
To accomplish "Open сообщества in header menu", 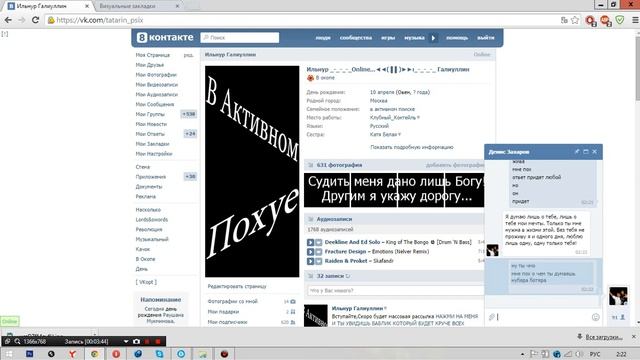I will pyautogui.click(x=356, y=38).
